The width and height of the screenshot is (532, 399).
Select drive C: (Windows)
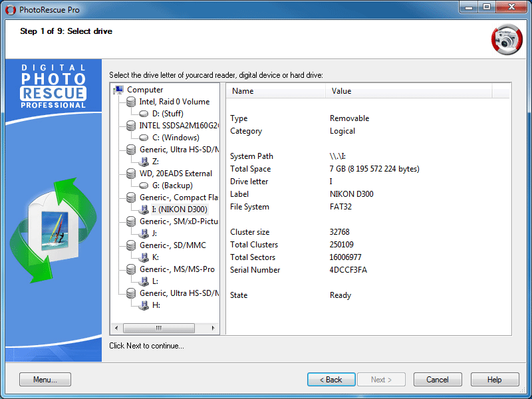pos(176,138)
